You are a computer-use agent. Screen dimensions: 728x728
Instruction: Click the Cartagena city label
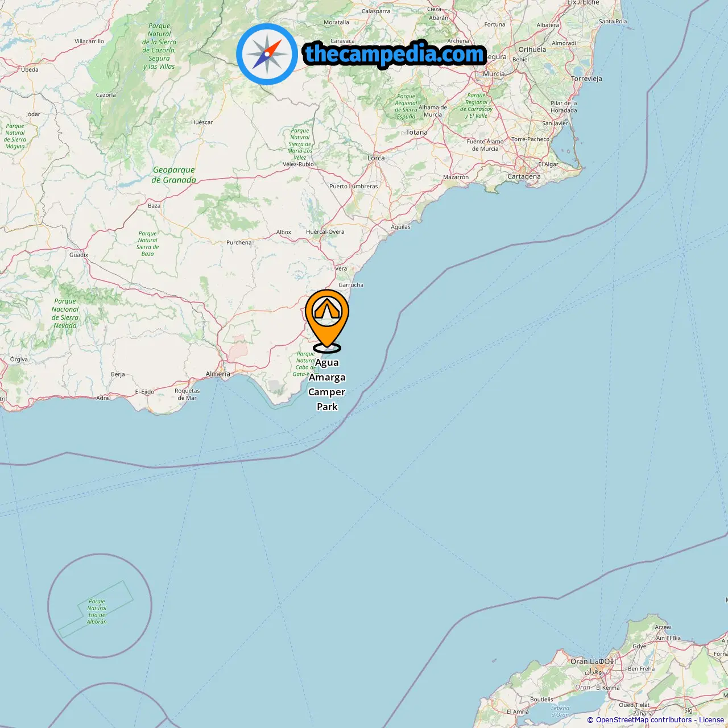click(524, 176)
